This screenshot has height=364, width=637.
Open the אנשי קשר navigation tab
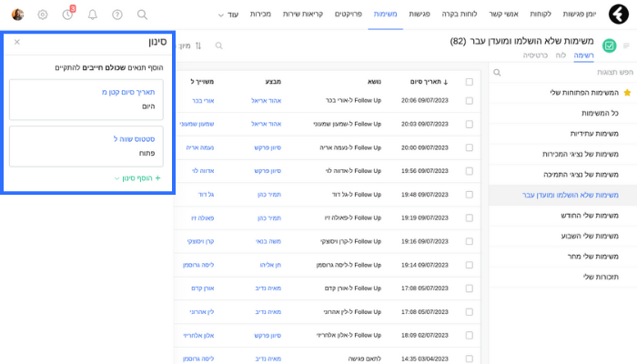[504, 14]
